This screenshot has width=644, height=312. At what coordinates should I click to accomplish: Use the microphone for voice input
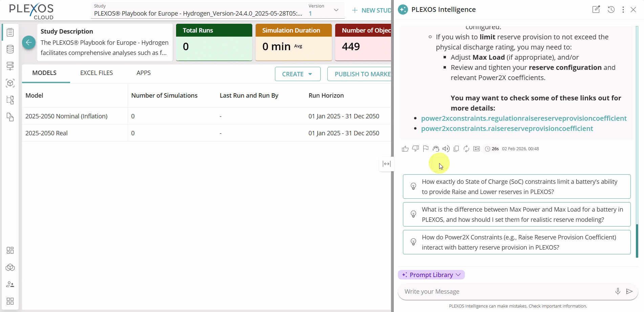(x=618, y=291)
